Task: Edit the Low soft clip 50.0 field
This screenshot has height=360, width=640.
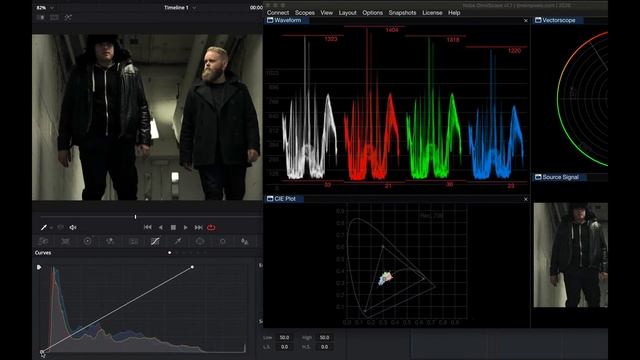Action: click(284, 338)
